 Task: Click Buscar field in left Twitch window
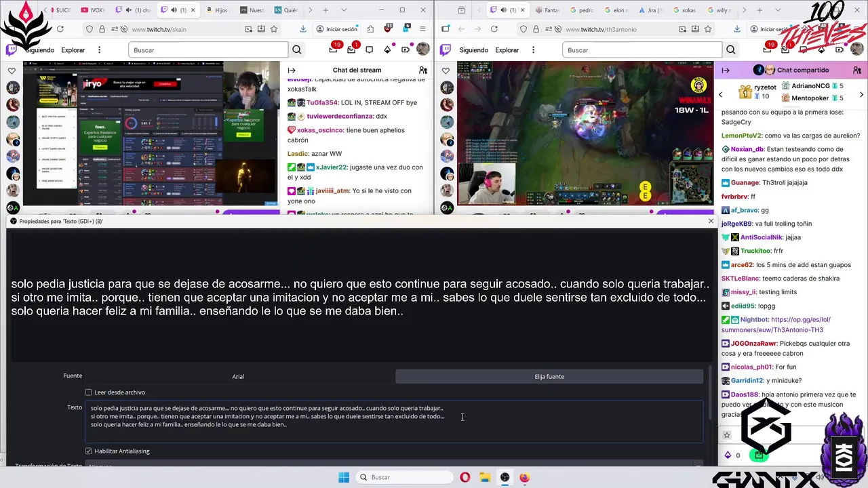208,50
